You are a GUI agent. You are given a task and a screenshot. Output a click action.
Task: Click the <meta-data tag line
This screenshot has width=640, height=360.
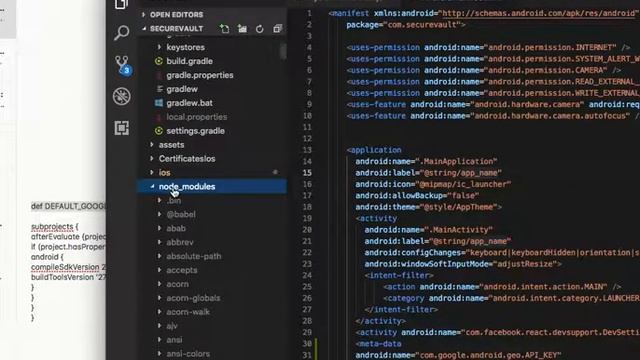coord(378,344)
